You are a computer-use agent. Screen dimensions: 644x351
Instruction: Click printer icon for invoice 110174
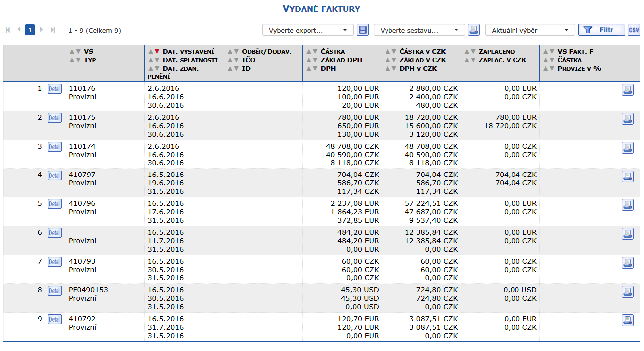point(628,148)
